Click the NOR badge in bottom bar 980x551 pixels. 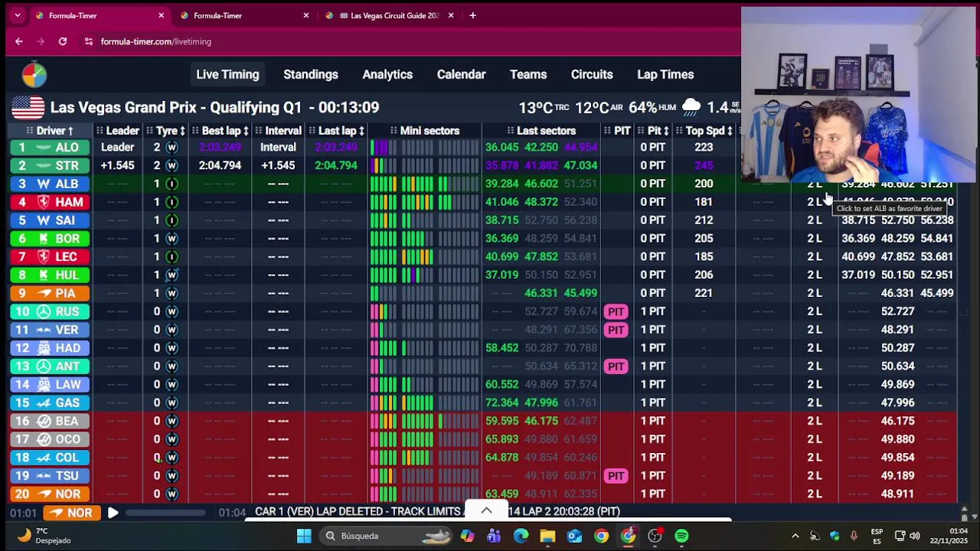pos(73,513)
